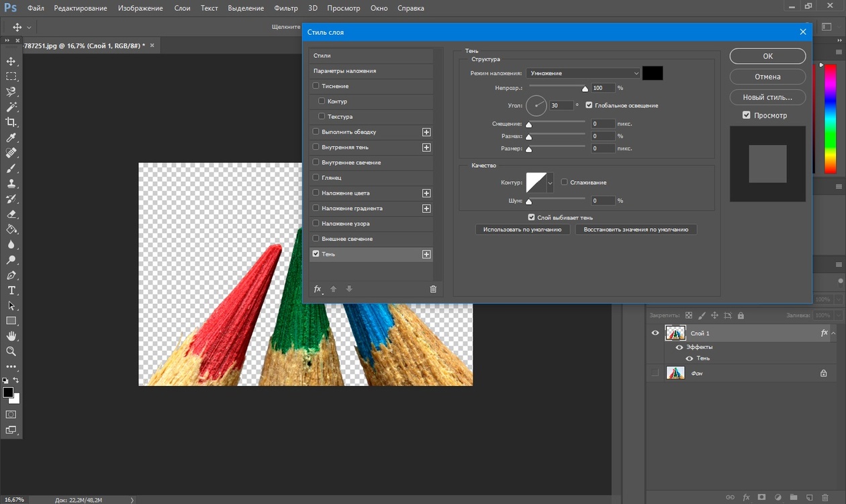Screen dimensions: 846x504
Task: Click the black shadow color swatch
Action: [x=652, y=73]
